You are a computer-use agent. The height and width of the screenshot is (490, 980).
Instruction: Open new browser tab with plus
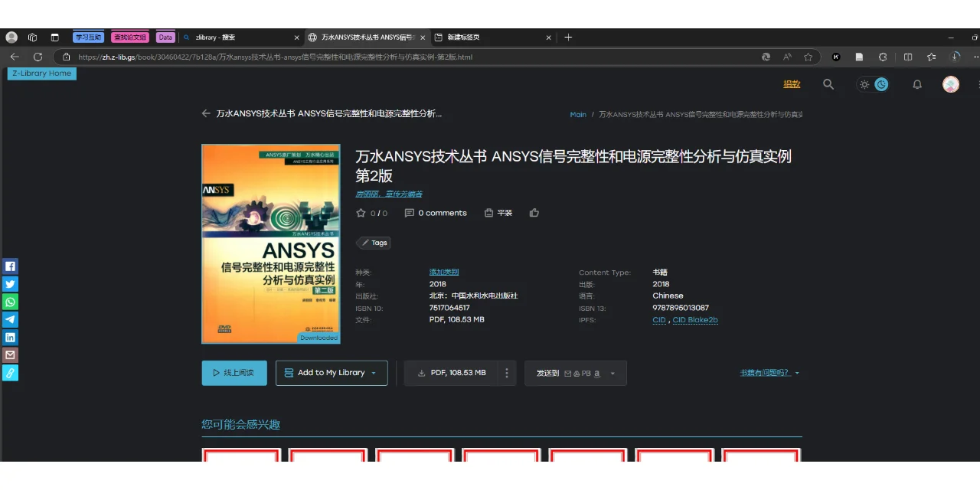(568, 37)
